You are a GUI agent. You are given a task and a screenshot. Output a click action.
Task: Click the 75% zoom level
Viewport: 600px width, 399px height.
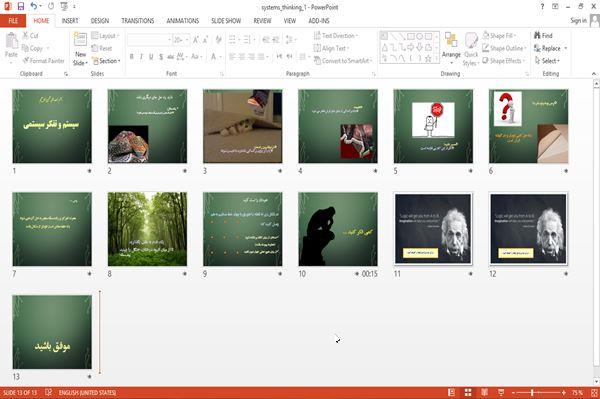pyautogui.click(x=577, y=392)
